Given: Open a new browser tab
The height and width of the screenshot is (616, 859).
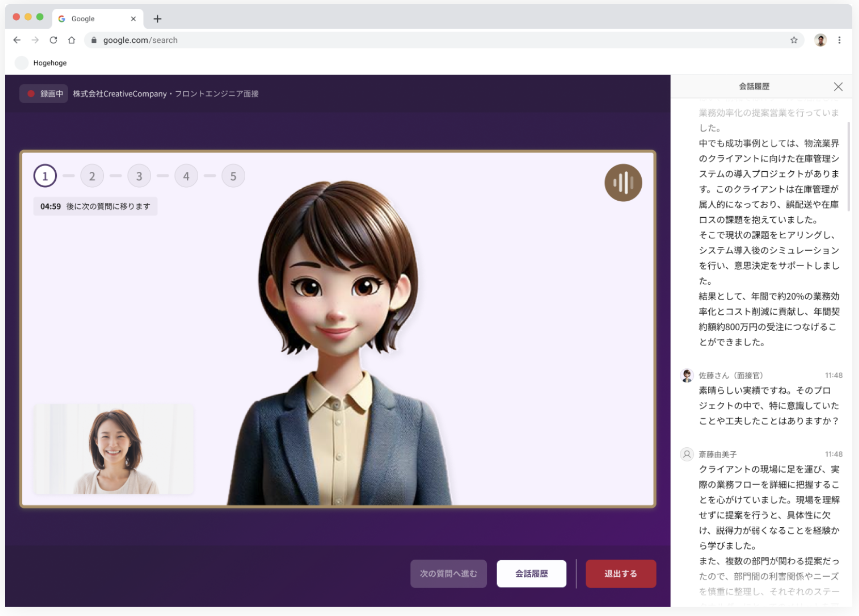Looking at the screenshot, I should pyautogui.click(x=157, y=19).
